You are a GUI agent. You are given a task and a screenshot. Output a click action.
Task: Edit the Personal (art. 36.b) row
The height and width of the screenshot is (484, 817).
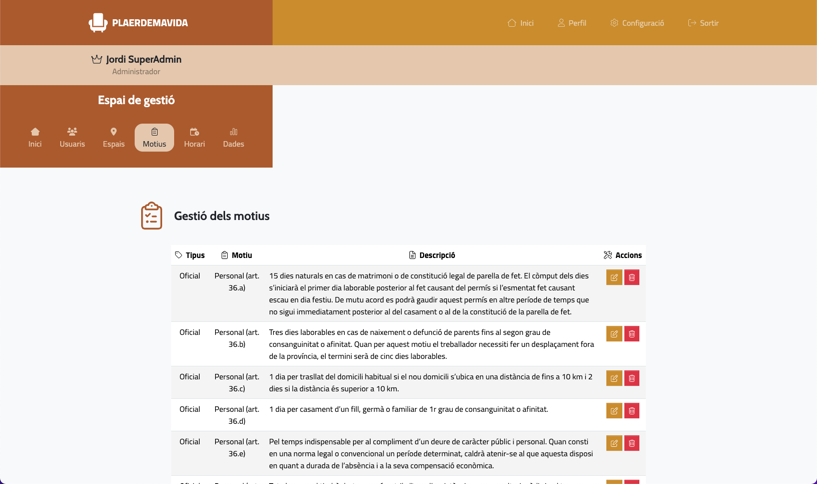coord(614,334)
